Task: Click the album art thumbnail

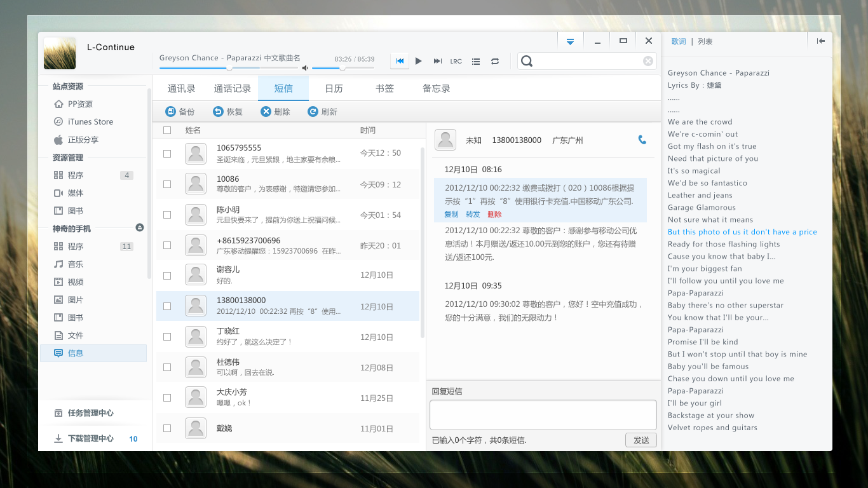Action: click(60, 53)
